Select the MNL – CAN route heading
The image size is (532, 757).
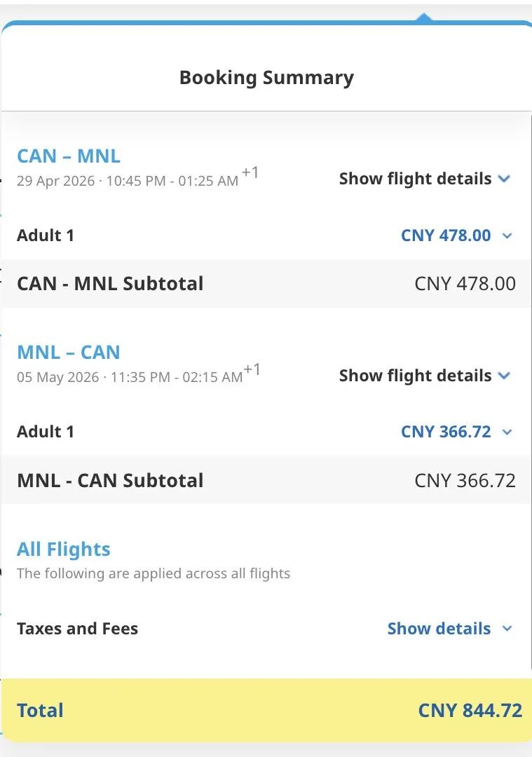[x=69, y=352]
